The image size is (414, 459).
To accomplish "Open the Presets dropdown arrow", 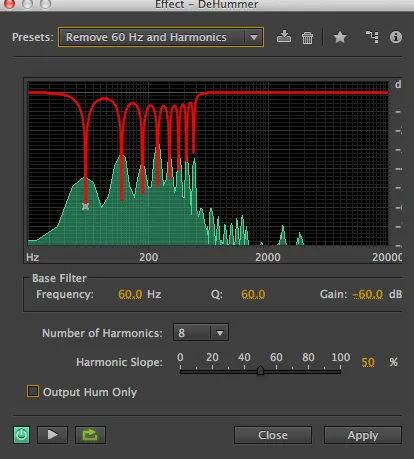I will pyautogui.click(x=254, y=37).
